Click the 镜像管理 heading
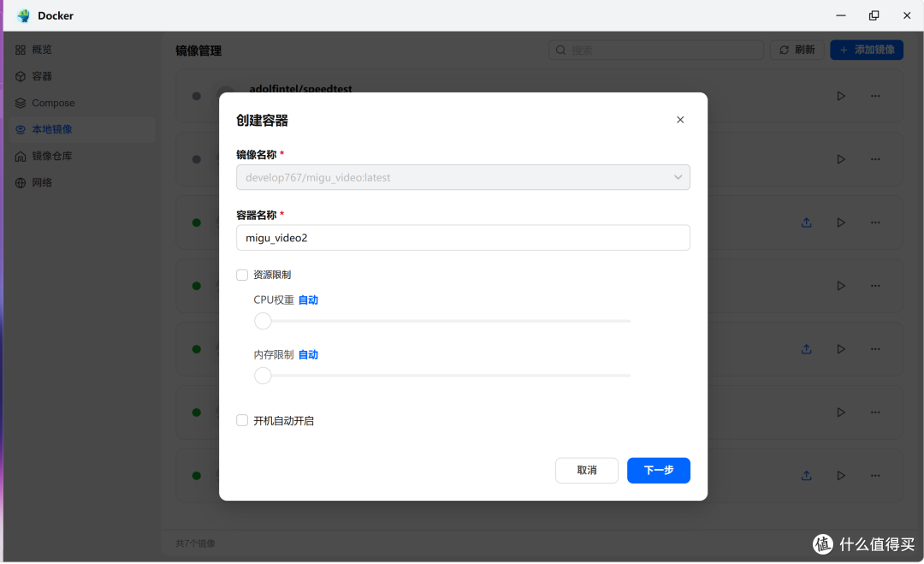 (x=198, y=50)
